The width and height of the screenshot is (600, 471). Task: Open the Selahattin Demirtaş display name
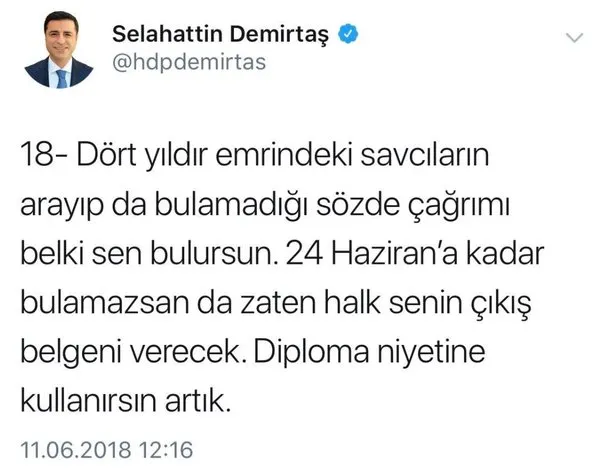coord(220,34)
